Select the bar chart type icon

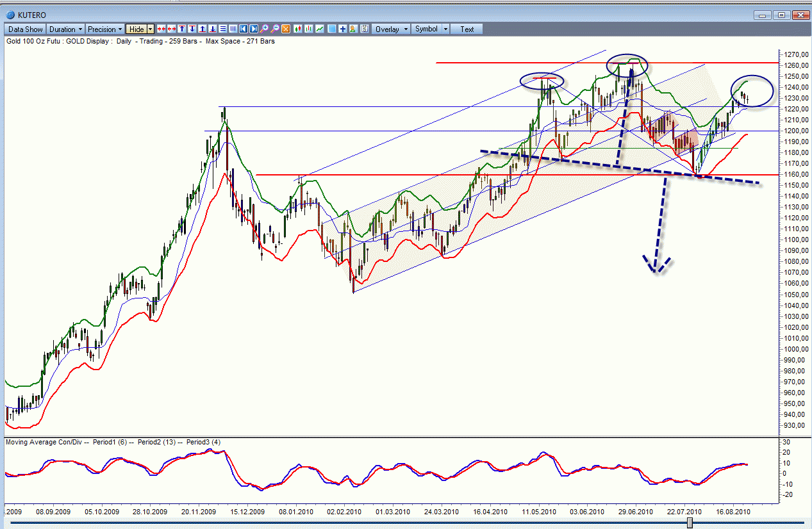[309, 29]
